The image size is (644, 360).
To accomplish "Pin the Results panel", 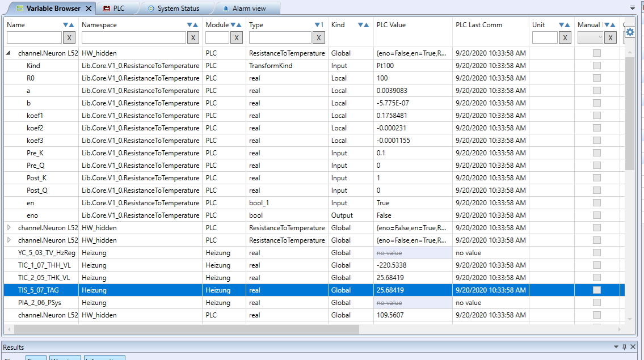I will click(x=625, y=347).
